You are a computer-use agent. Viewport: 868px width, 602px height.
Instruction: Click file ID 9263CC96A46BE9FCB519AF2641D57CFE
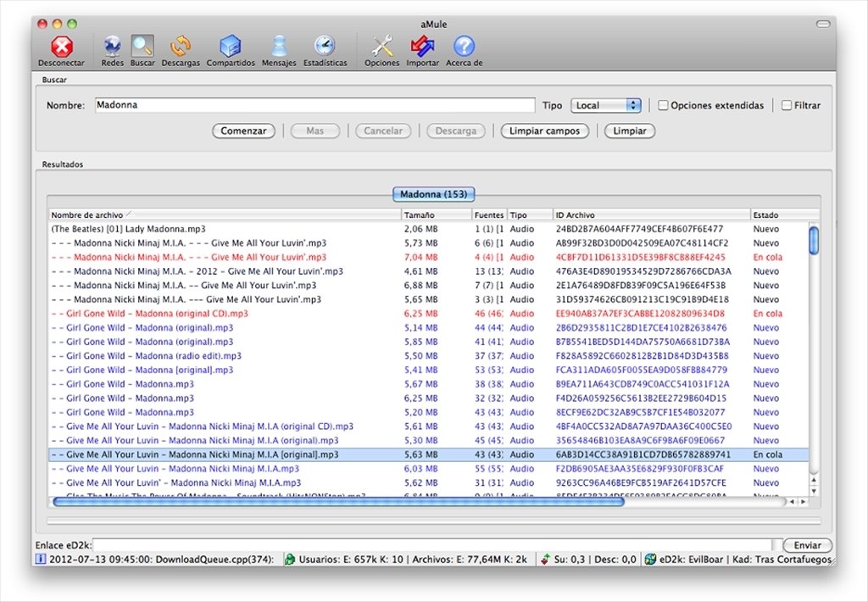point(641,483)
